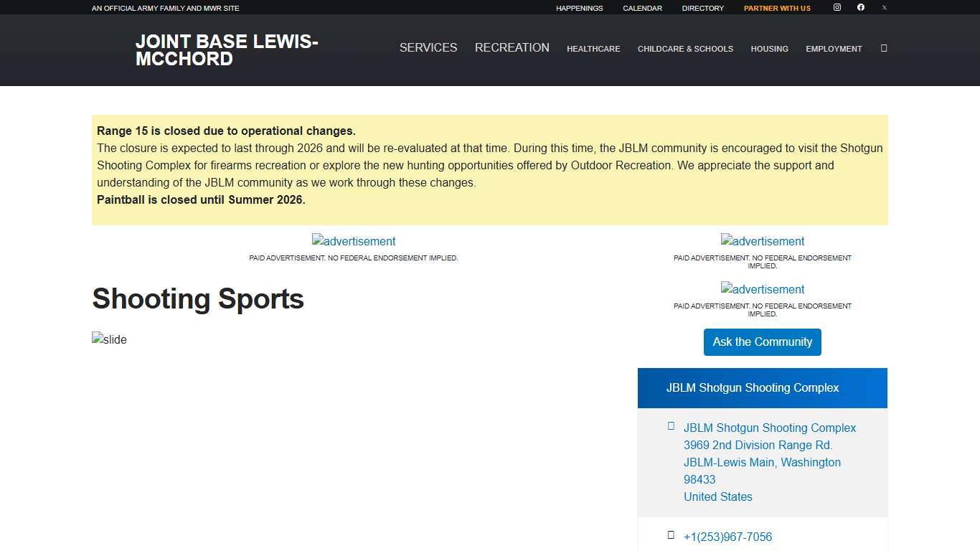Select the map marker icon beside the address

(x=671, y=425)
